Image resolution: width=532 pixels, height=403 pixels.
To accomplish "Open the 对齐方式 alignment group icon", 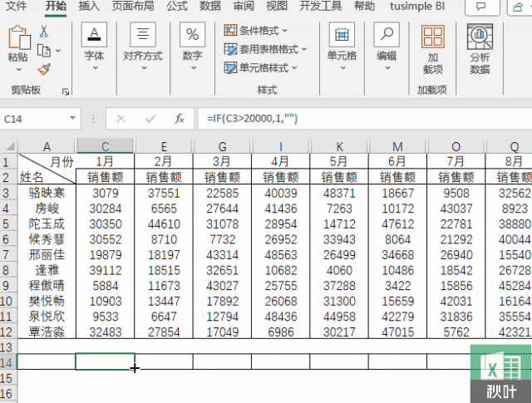I will tap(143, 35).
